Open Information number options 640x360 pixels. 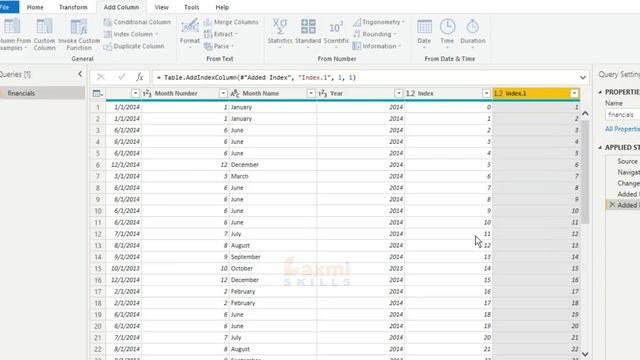377,46
